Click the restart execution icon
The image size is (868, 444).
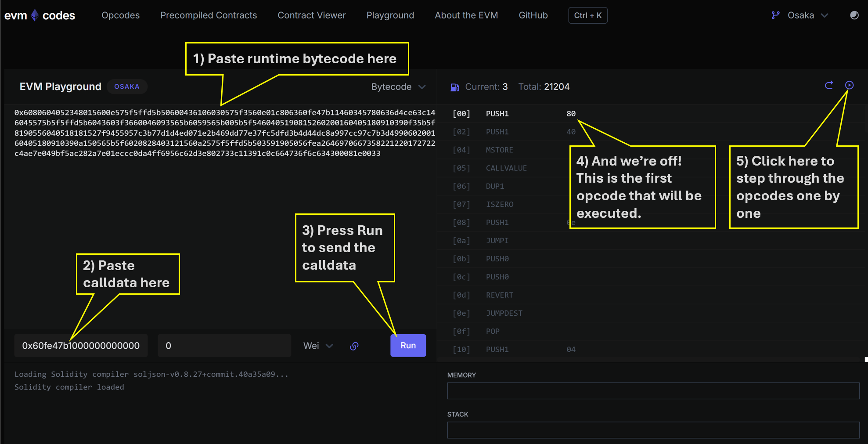click(829, 85)
